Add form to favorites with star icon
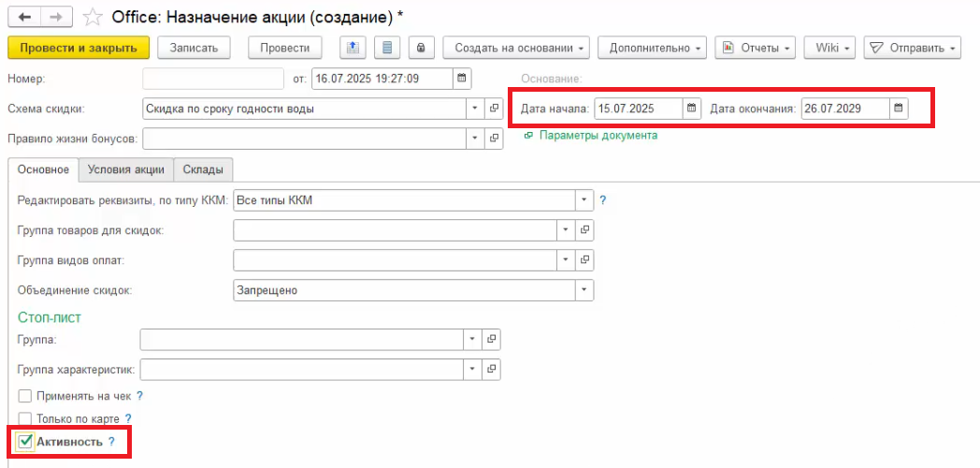The height and width of the screenshot is (468, 980). (x=93, y=17)
